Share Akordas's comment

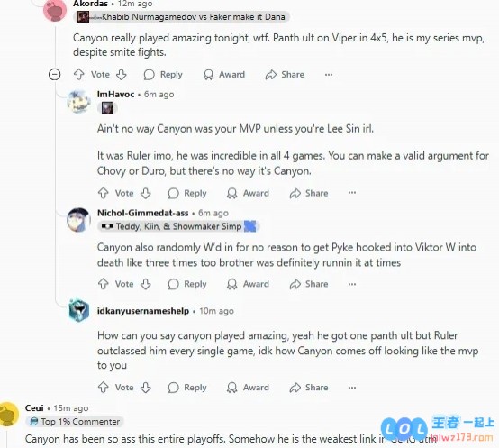[x=285, y=75]
